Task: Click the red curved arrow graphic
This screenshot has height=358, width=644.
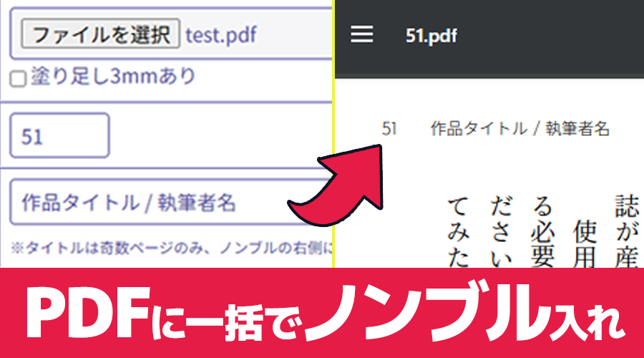Action: (x=342, y=185)
